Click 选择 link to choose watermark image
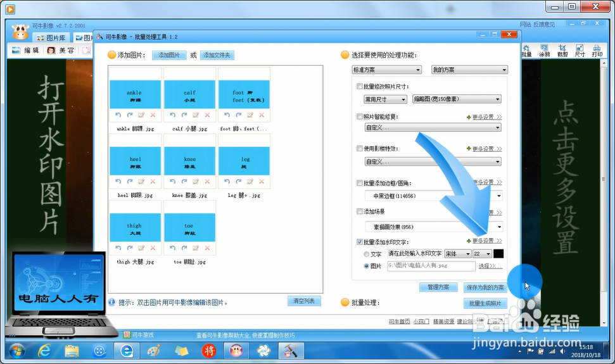The width and height of the screenshot is (615, 364). pos(490,266)
